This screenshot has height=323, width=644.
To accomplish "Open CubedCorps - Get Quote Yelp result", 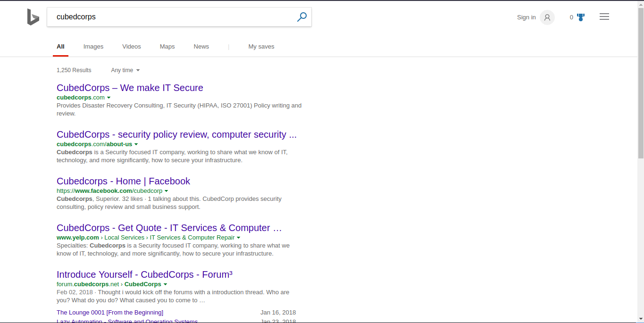I will point(169,228).
